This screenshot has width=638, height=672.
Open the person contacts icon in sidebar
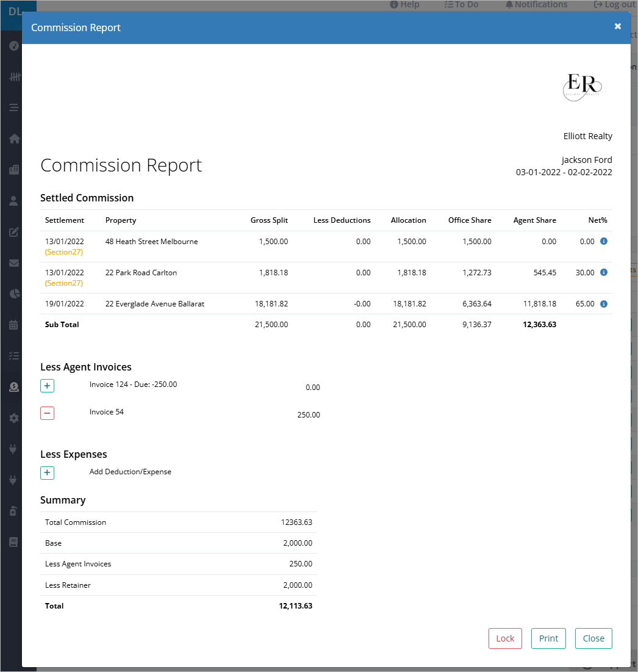(13, 201)
